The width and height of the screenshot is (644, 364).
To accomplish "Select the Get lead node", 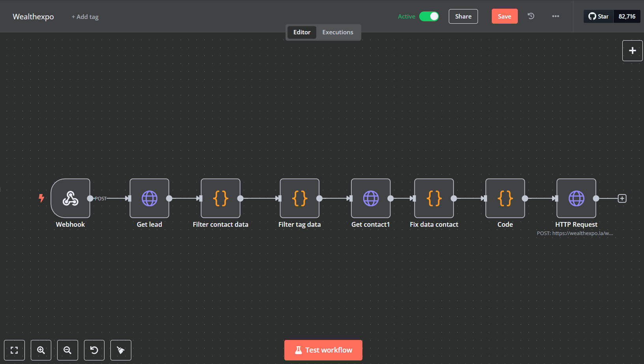I will (x=149, y=198).
